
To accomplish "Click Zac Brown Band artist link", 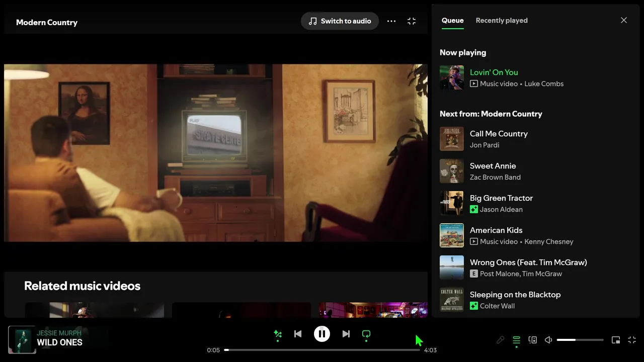I will 495,177.
